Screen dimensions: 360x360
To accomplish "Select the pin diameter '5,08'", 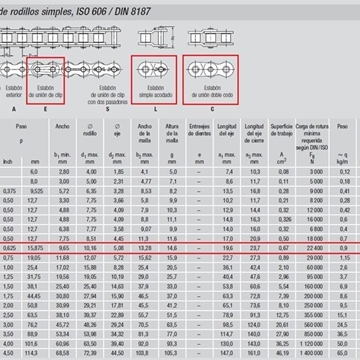I will click(118, 248).
